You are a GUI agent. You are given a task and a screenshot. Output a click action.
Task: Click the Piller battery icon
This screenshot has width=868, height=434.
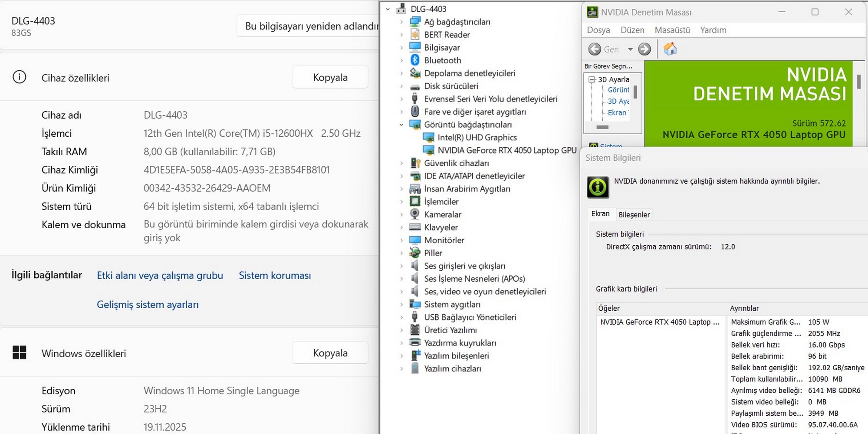[x=415, y=253]
